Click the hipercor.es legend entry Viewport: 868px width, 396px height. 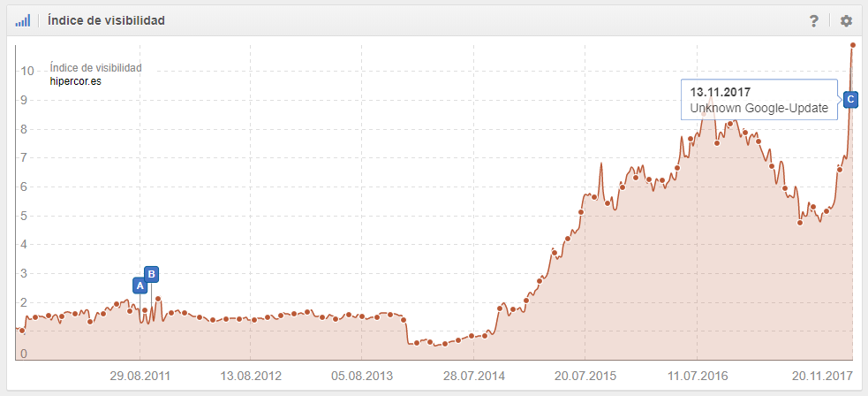(x=75, y=81)
